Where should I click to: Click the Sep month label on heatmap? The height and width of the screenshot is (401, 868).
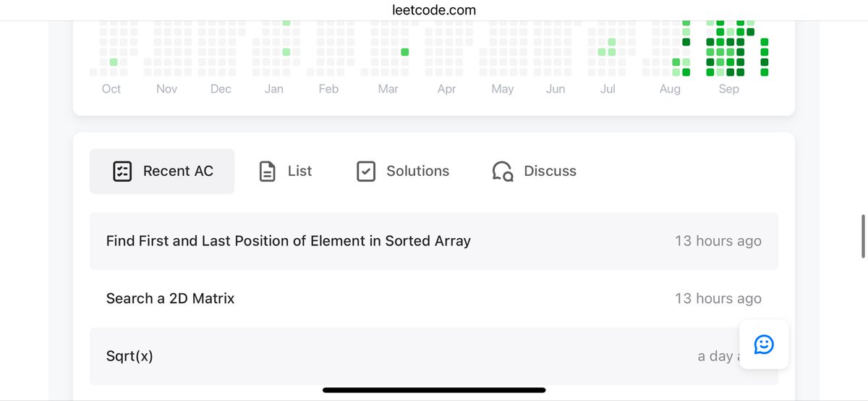728,89
